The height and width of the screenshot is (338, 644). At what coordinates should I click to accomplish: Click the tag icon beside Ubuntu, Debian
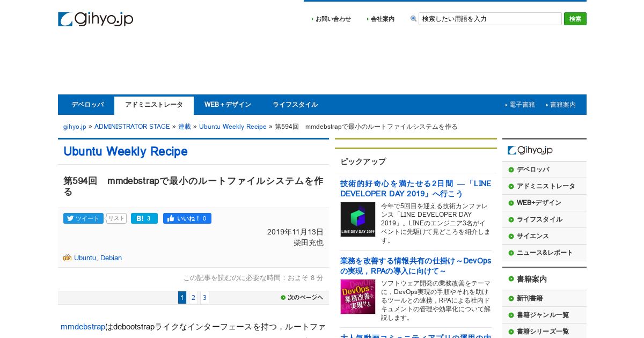pyautogui.click(x=67, y=258)
